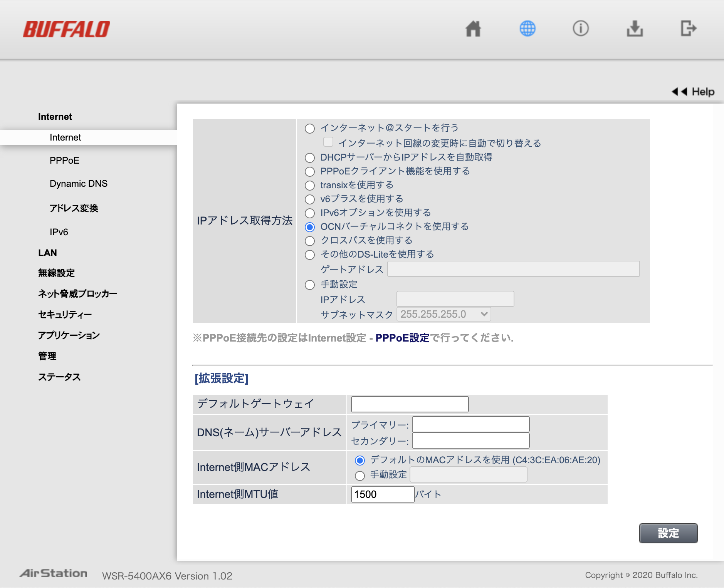Expand the LAN section in the sidebar
Screen dimensions: 724x588
tap(47, 253)
